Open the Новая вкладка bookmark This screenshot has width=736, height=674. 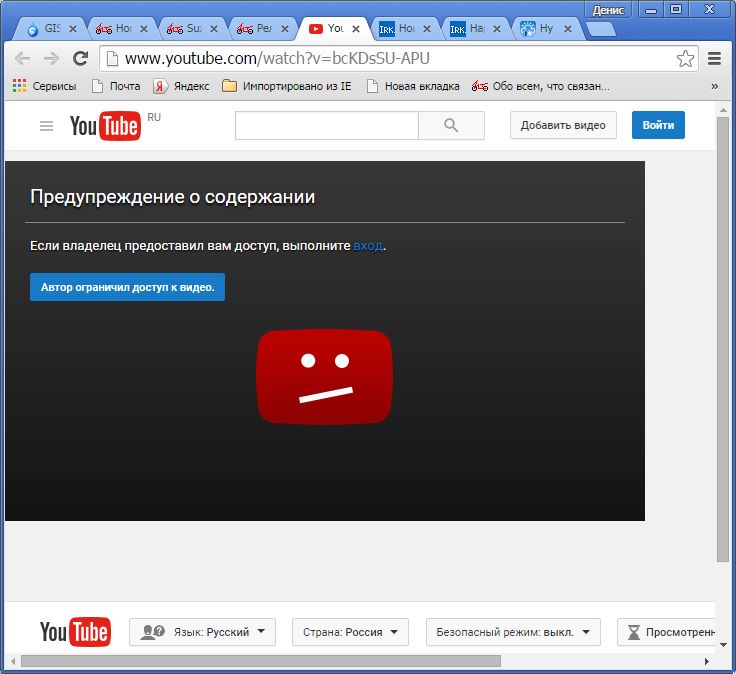(413, 86)
